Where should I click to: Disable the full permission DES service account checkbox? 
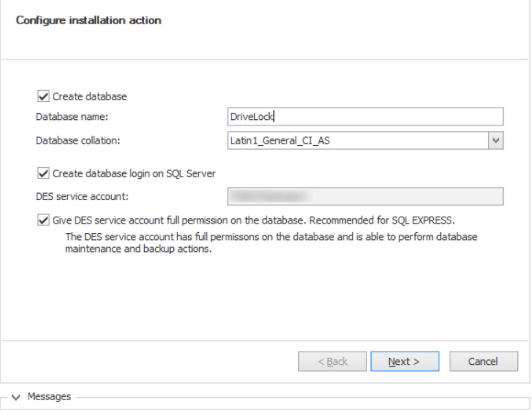[x=43, y=220]
